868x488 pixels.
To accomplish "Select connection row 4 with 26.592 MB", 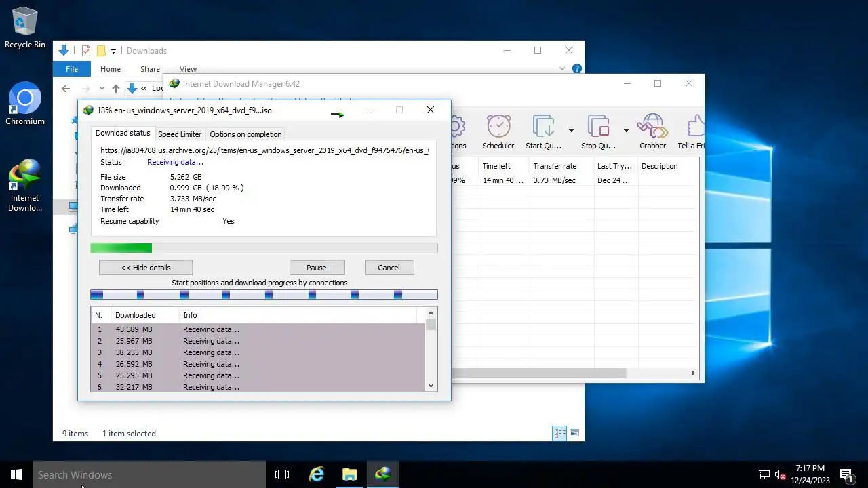I will (x=258, y=364).
